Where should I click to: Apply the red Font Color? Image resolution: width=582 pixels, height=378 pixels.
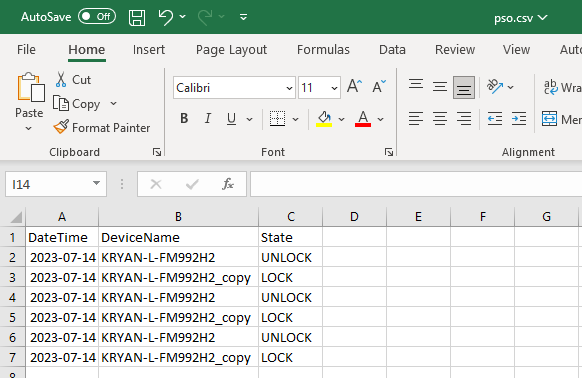point(363,119)
